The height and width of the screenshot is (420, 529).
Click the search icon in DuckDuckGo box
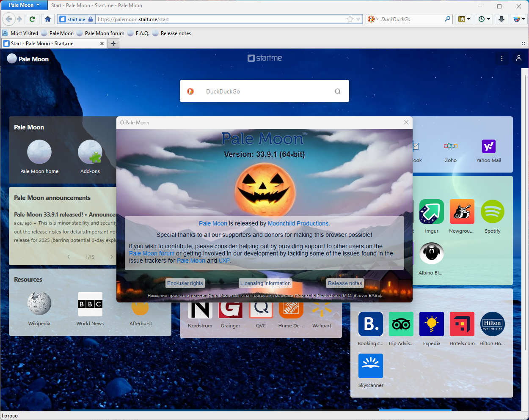click(338, 91)
